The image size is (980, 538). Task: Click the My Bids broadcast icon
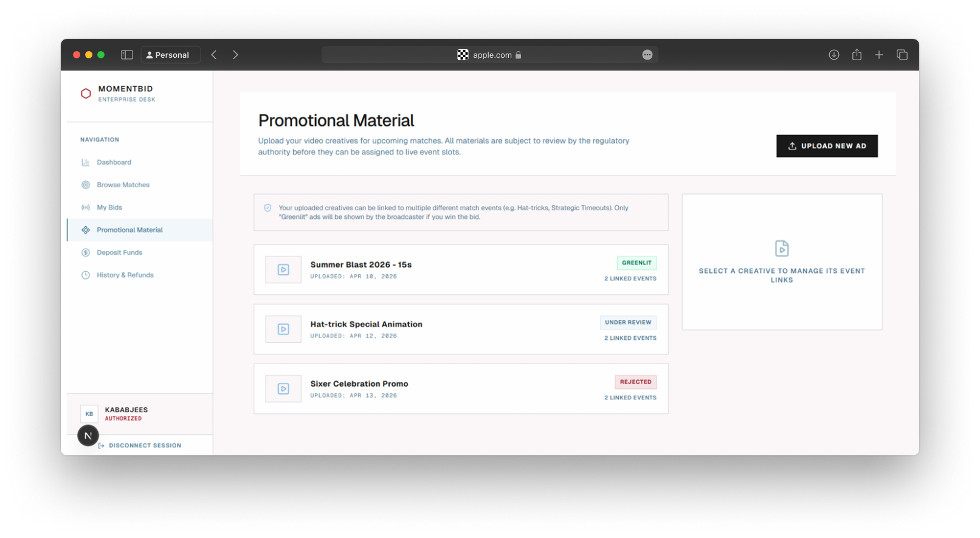[x=86, y=207]
